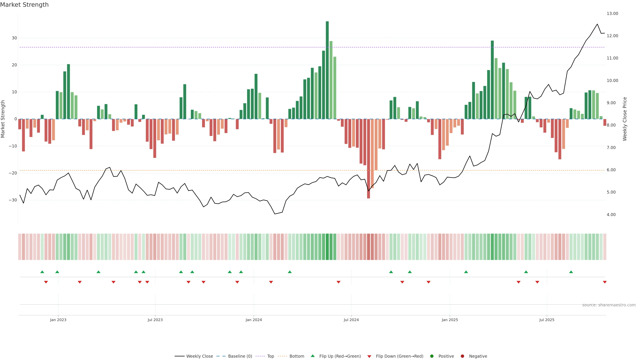Click the leftmost red flip-down triangle marker
The height and width of the screenshot is (362, 644).
46,282
